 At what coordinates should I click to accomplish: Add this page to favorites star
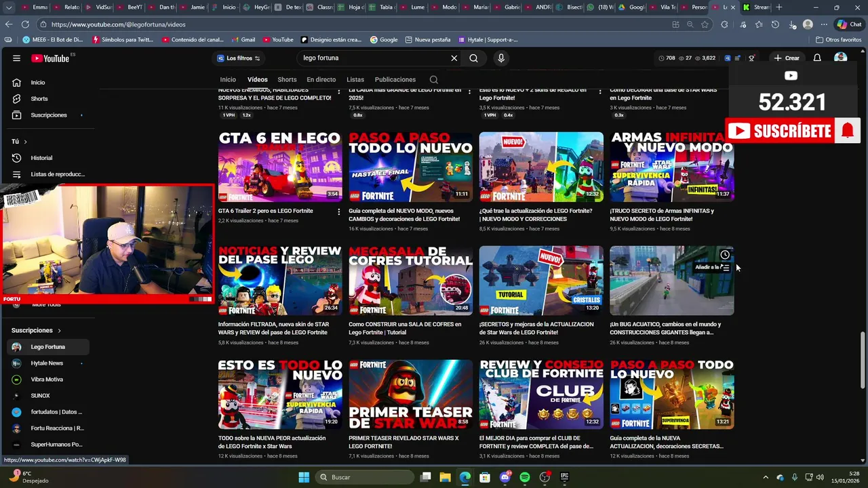pyautogui.click(x=705, y=24)
